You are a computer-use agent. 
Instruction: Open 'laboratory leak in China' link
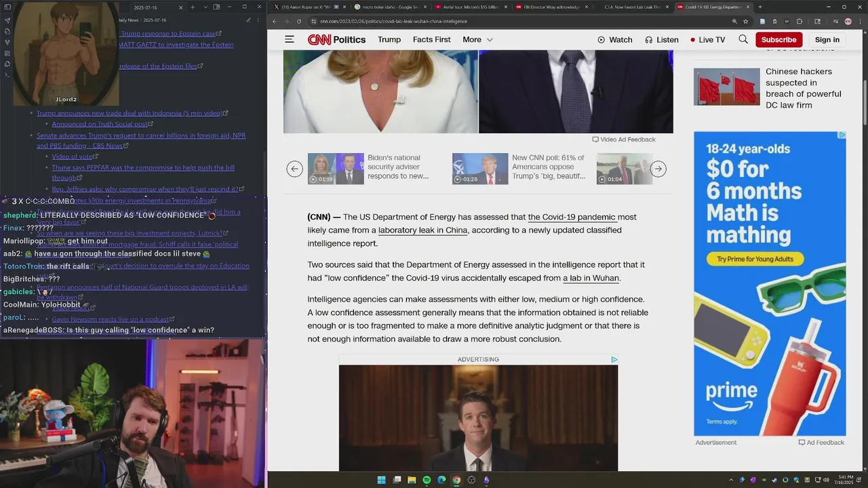pos(423,230)
